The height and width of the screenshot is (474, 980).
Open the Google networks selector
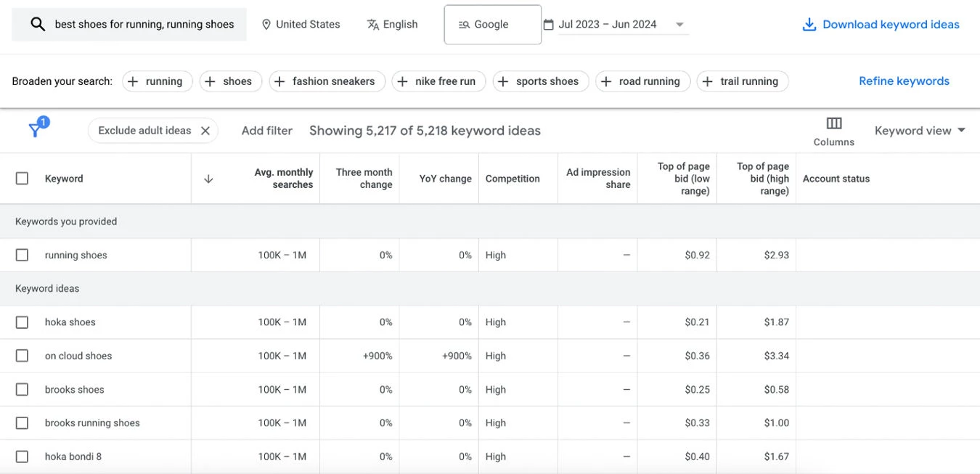[493, 25]
